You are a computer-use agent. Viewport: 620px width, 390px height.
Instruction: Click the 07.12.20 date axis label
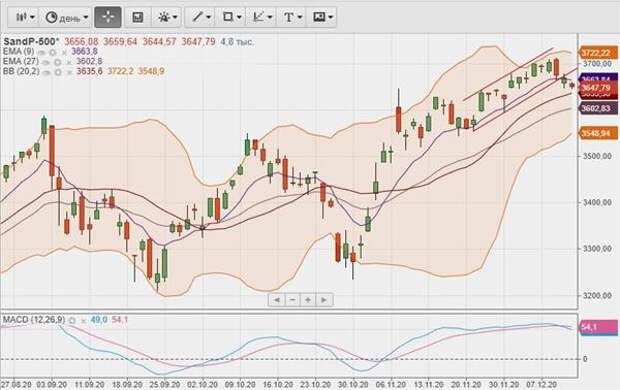(x=542, y=384)
